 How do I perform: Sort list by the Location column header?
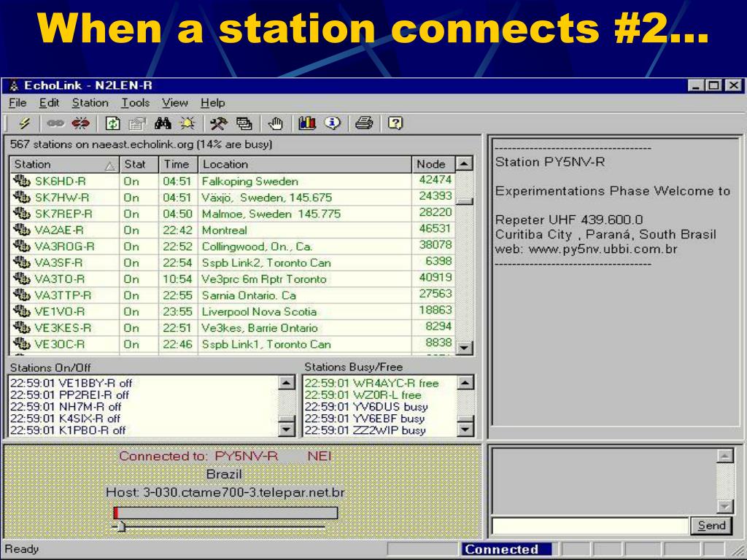[305, 164]
